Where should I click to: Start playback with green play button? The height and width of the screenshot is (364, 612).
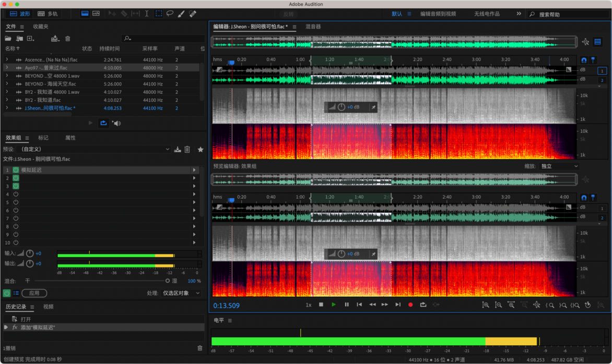333,305
